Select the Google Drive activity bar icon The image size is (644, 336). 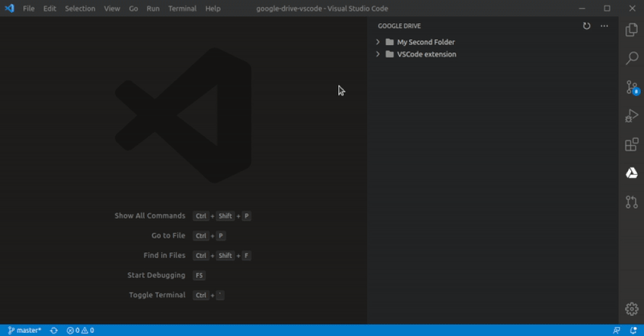pos(632,173)
